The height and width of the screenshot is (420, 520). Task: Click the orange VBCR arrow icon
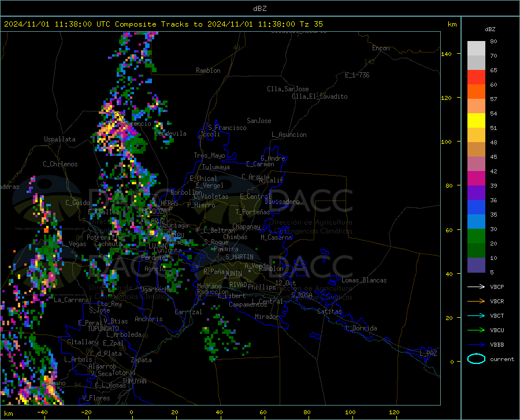pyautogui.click(x=476, y=302)
